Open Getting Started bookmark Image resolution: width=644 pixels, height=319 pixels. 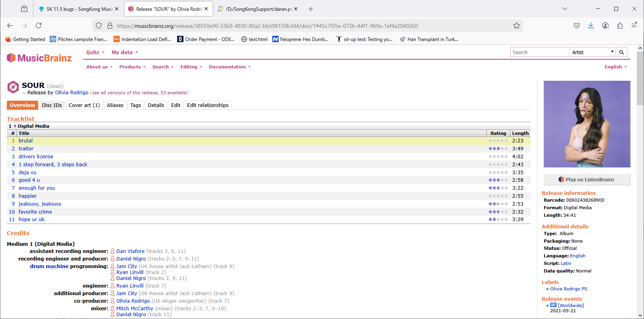(25, 39)
